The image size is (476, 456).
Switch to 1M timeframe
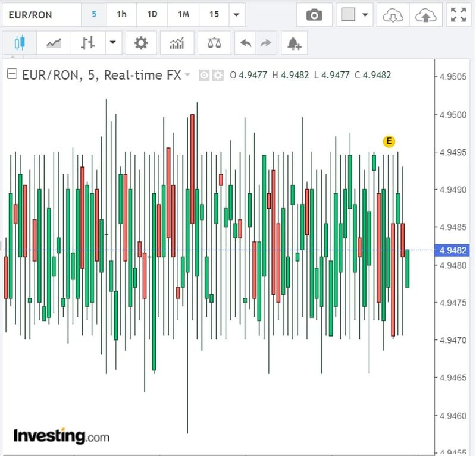coord(183,14)
